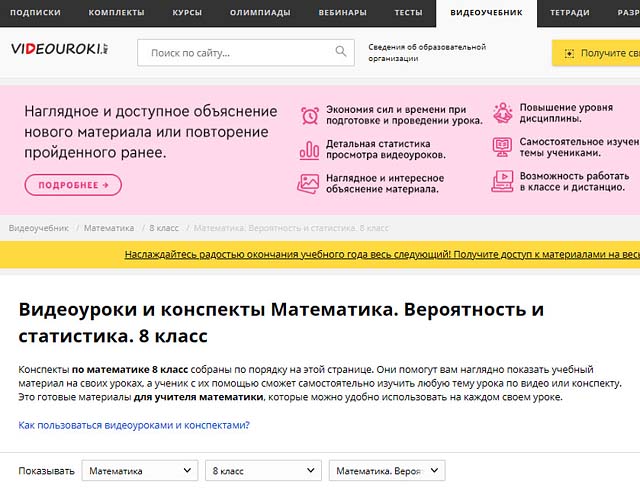
Task: Go to Видеоучебник breadcrumb
Action: point(39,228)
